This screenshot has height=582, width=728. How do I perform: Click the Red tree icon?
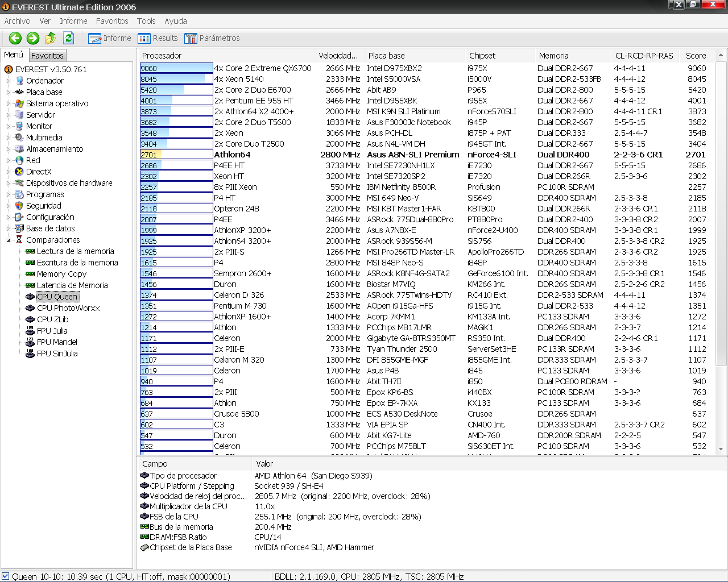(x=19, y=160)
